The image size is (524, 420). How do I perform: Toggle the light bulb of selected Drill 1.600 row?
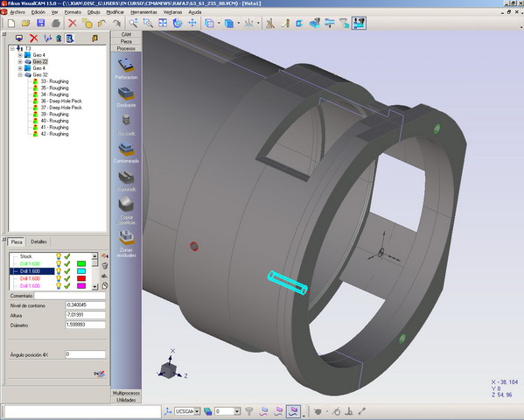pos(59,271)
